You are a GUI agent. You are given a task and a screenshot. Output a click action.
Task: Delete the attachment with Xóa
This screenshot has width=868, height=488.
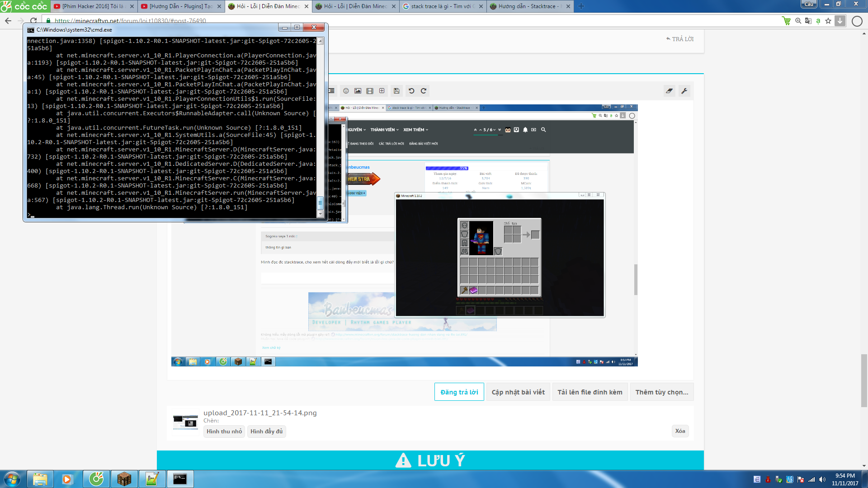point(680,431)
